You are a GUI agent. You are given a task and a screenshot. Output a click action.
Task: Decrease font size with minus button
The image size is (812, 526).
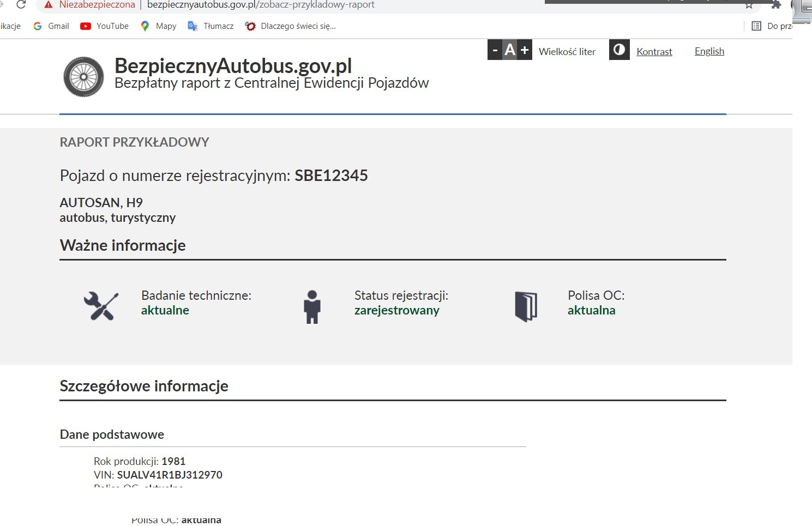pos(495,51)
